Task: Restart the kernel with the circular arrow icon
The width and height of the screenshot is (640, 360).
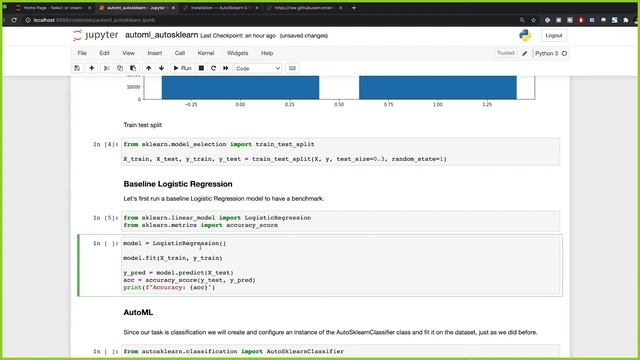Action: tap(213, 68)
